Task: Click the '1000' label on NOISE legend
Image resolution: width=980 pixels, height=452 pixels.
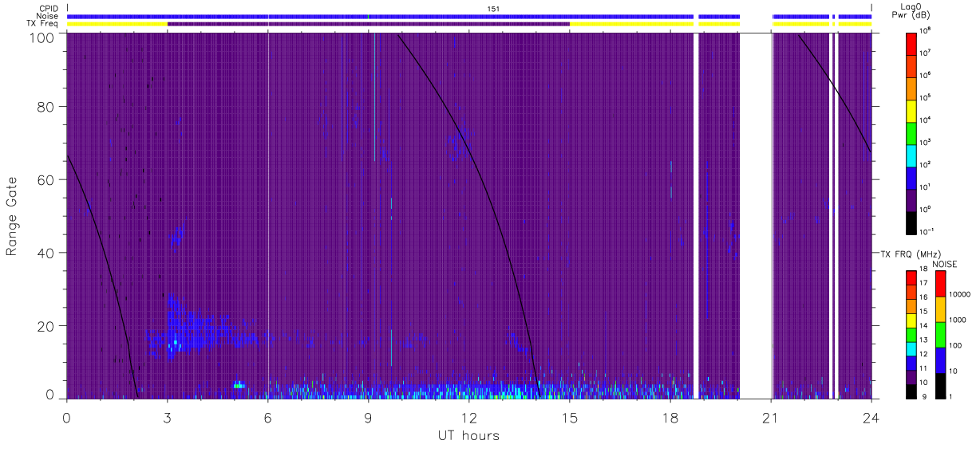Action: (x=958, y=320)
